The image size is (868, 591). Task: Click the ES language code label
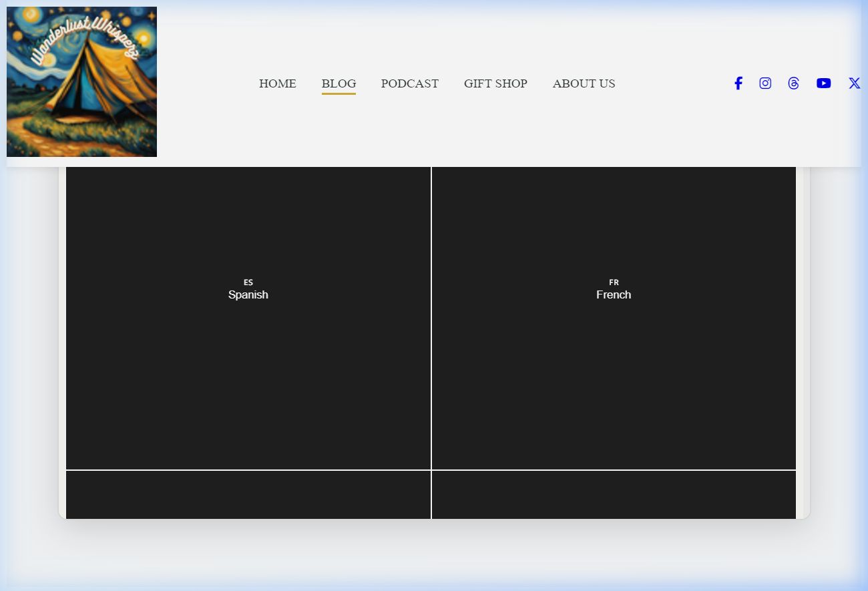pos(248,282)
